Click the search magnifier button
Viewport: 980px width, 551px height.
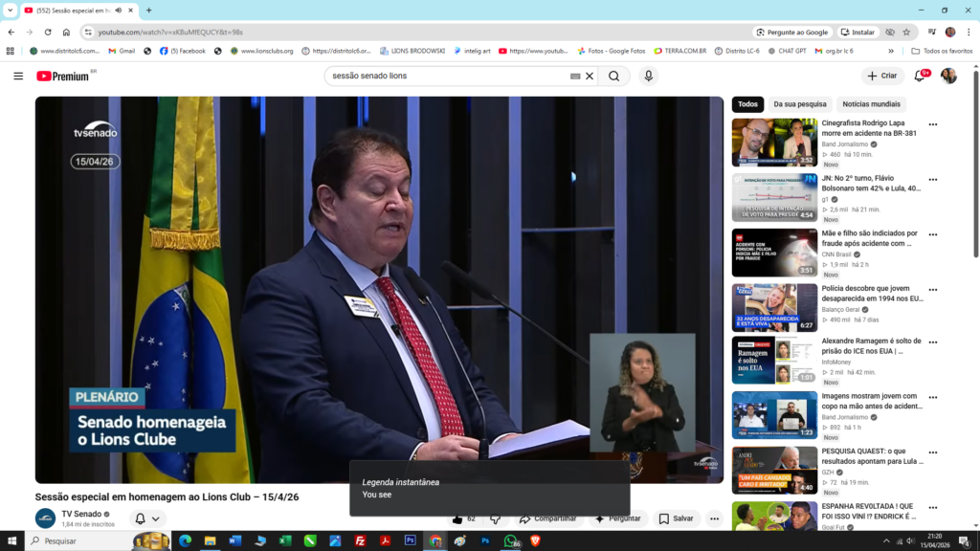coord(613,76)
